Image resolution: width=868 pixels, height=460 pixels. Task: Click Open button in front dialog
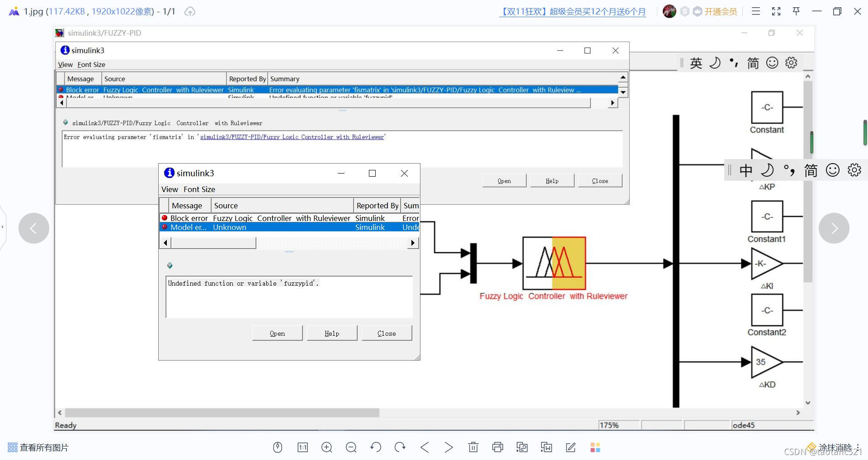[277, 333]
